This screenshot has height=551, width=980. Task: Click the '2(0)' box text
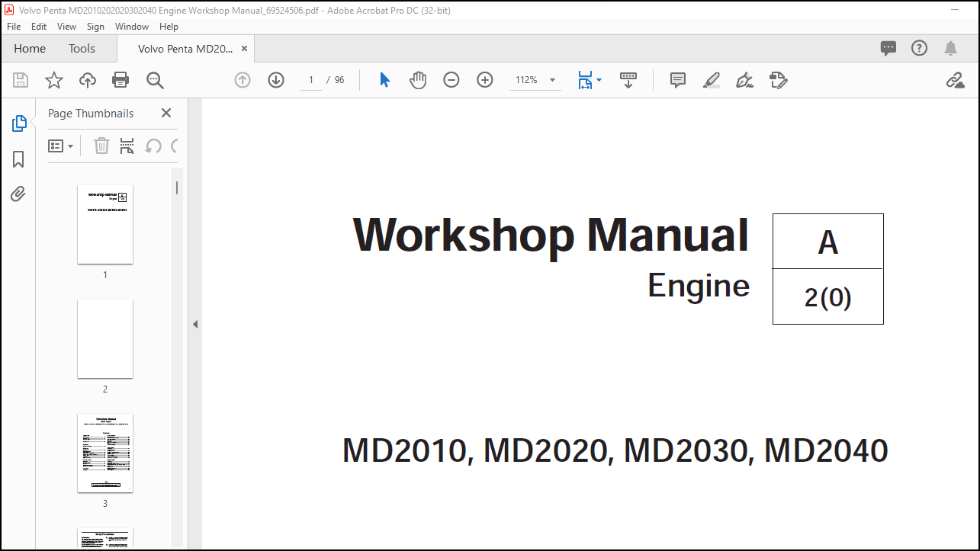coord(828,298)
